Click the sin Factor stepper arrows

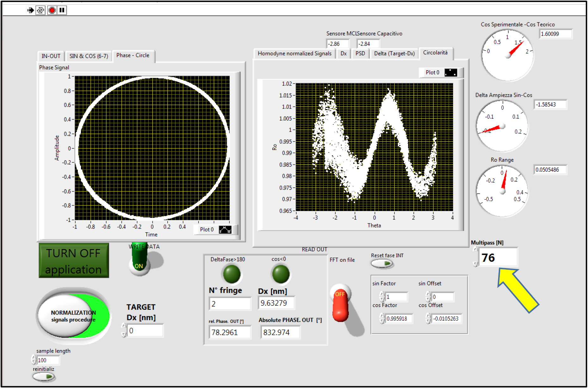(382, 297)
